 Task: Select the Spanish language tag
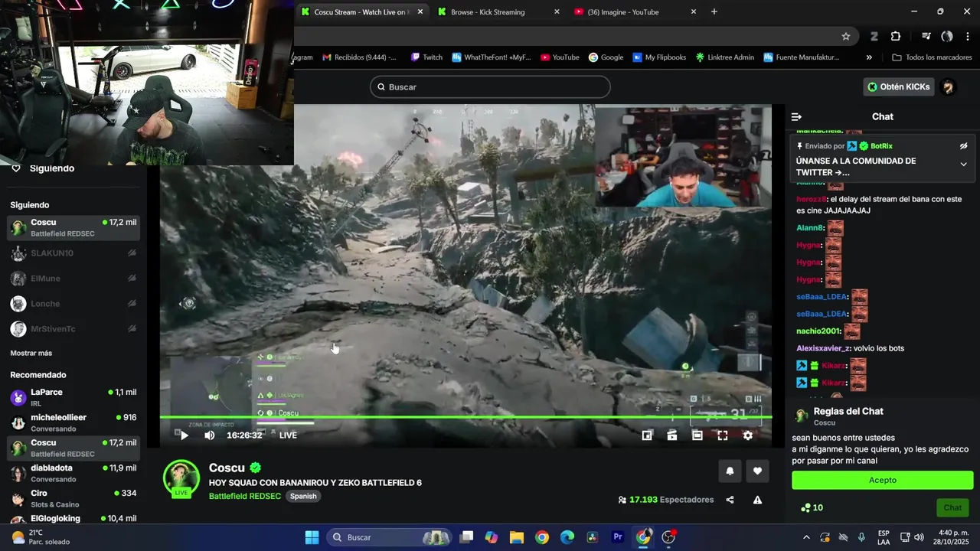coord(303,496)
